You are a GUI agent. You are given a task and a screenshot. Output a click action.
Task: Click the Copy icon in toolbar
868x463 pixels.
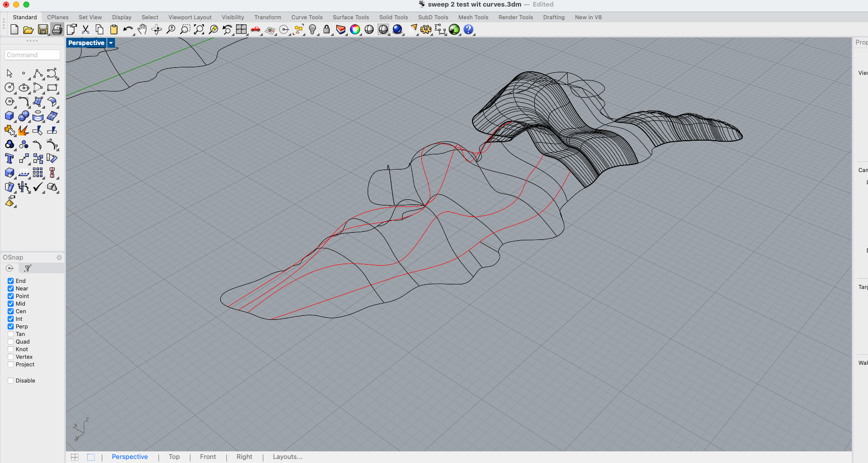click(100, 29)
